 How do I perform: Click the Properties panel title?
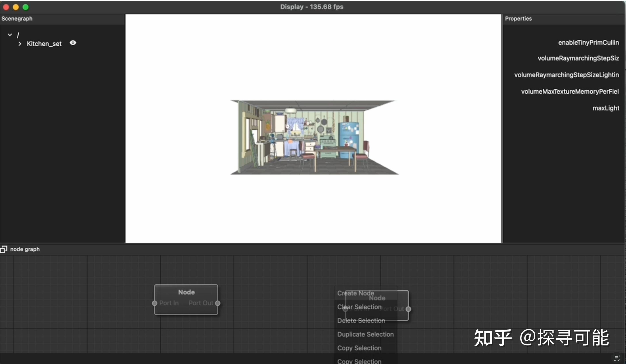point(518,18)
